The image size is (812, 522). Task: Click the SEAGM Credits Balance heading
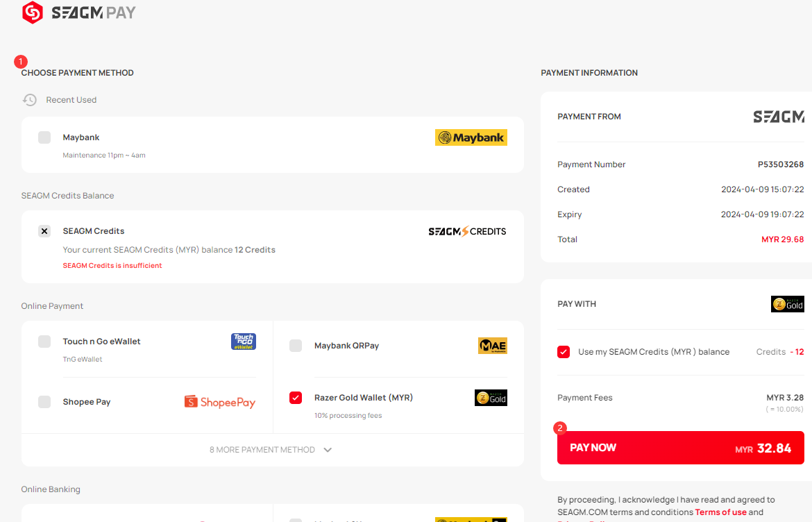point(68,196)
